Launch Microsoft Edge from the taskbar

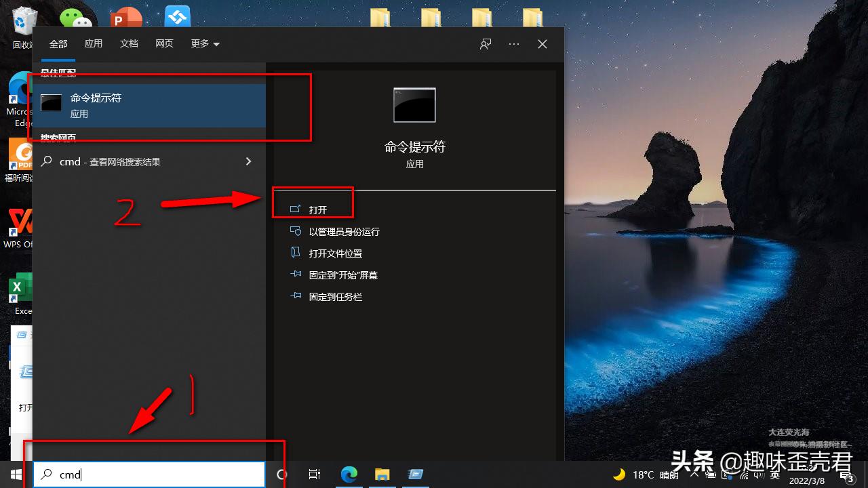(x=349, y=474)
